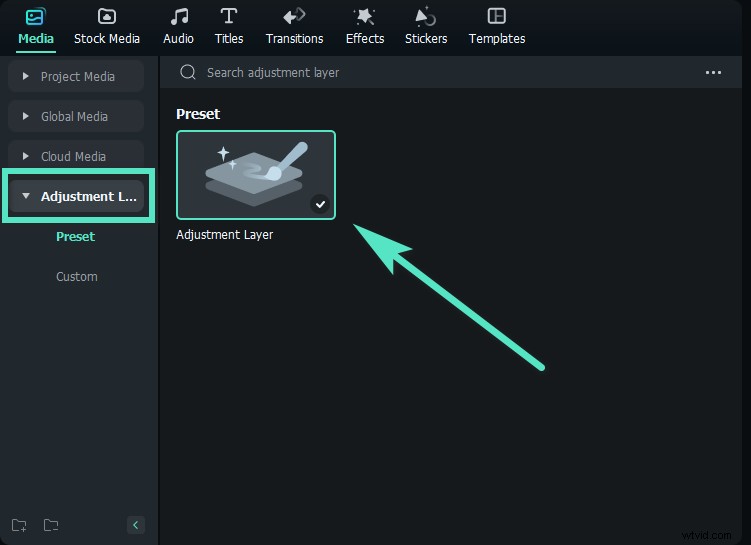
Task: Open the three-dot more options menu
Action: click(x=713, y=73)
